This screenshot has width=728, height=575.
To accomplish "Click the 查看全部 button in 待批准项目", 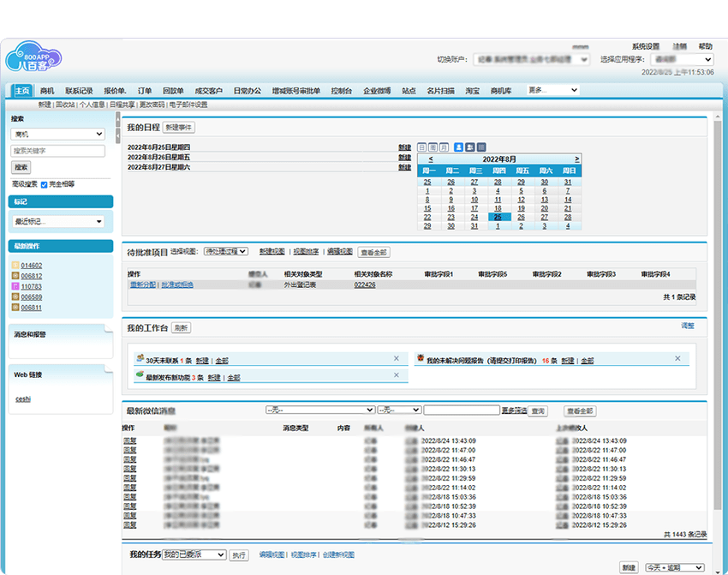I will point(373,252).
